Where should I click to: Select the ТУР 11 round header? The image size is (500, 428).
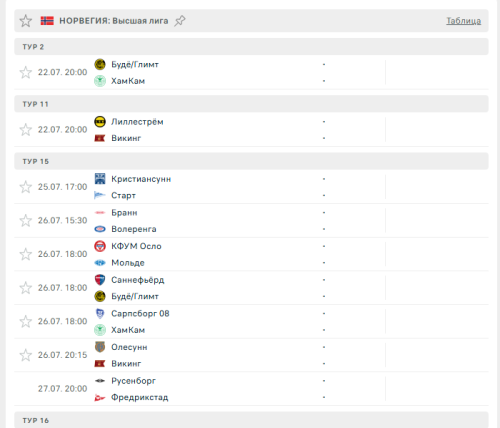pyautogui.click(x=251, y=104)
